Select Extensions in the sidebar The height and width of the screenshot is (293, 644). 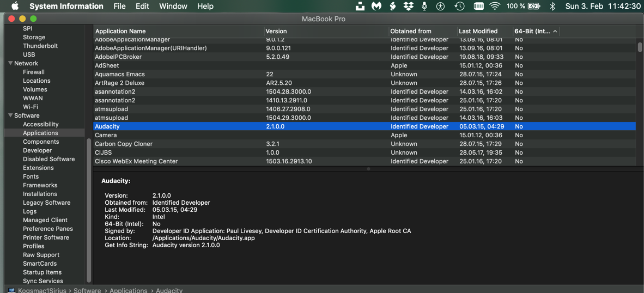[x=38, y=168]
